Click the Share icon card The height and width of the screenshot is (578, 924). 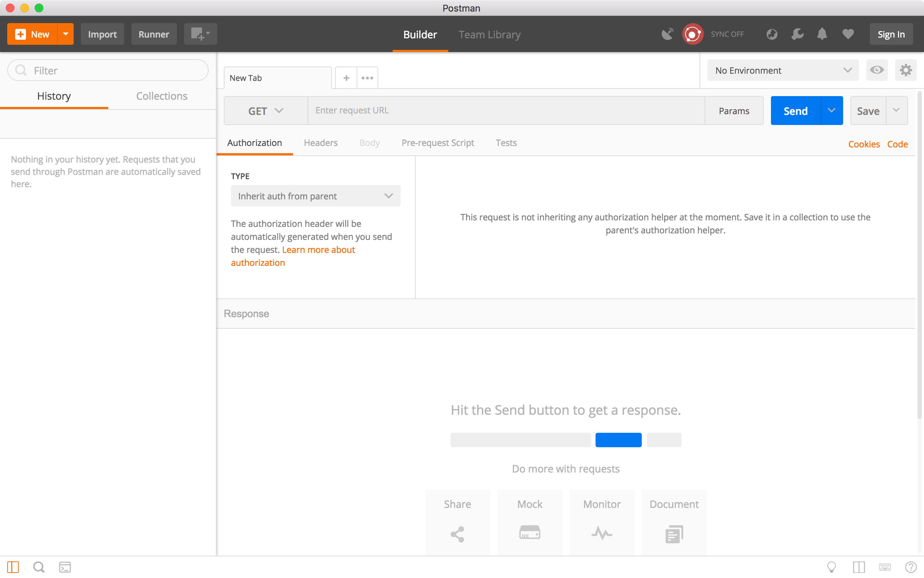457,522
